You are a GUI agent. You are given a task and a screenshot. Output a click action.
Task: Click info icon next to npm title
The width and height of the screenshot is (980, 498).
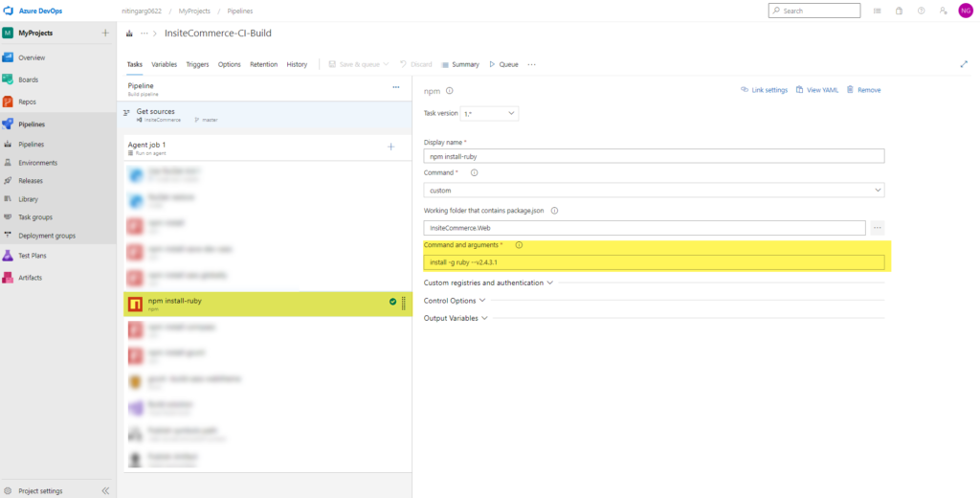click(x=450, y=91)
